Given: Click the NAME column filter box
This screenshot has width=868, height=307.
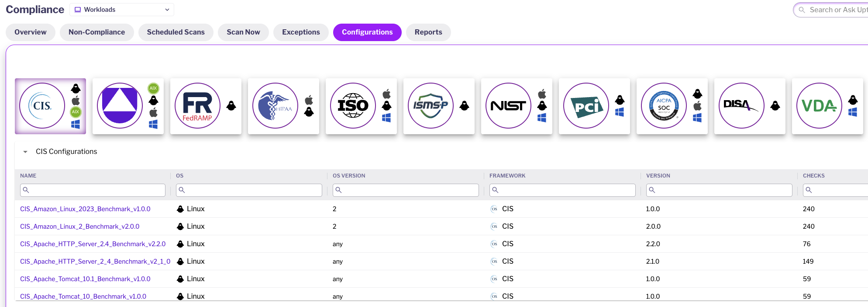Looking at the screenshot, I should click(93, 190).
